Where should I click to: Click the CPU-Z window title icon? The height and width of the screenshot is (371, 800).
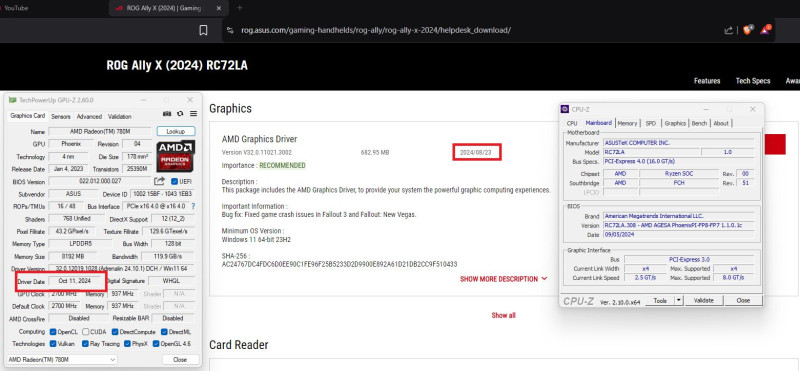[565, 109]
